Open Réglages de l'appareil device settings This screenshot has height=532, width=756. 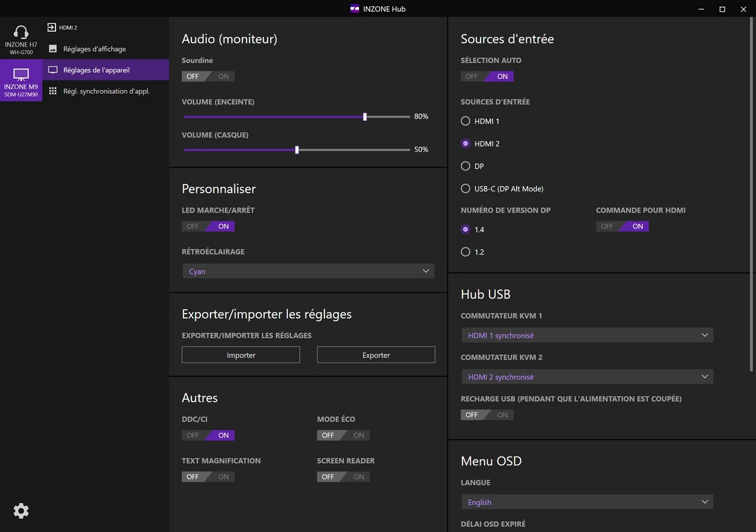tap(106, 70)
